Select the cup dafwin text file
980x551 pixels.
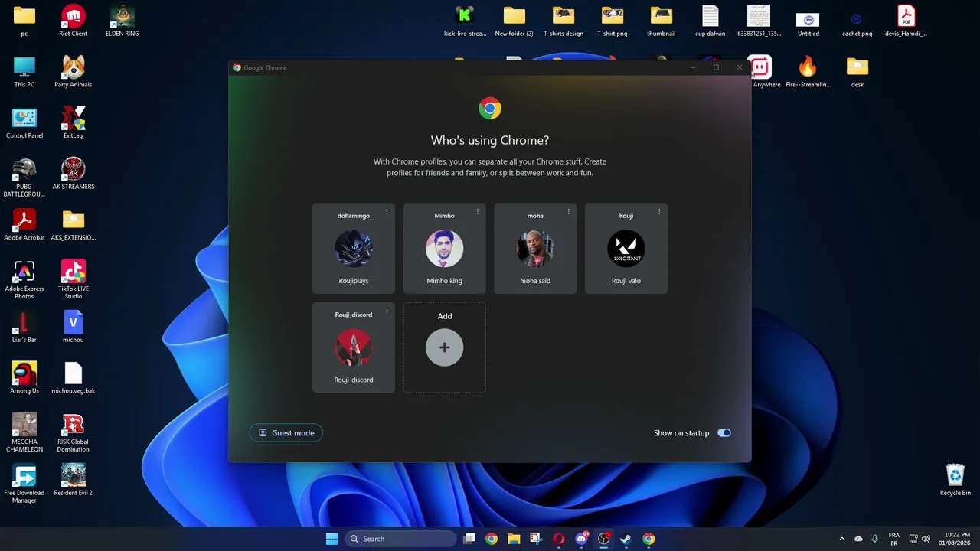(x=710, y=21)
